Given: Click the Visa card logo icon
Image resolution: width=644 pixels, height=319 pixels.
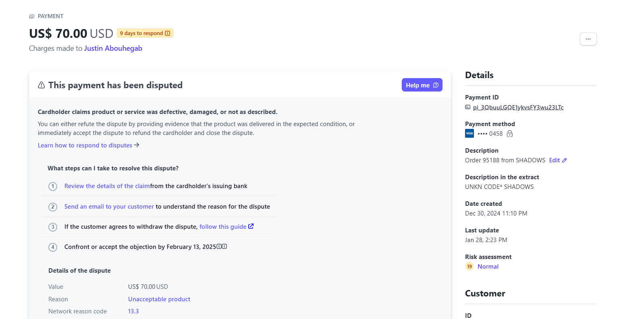Looking at the screenshot, I should (469, 133).
